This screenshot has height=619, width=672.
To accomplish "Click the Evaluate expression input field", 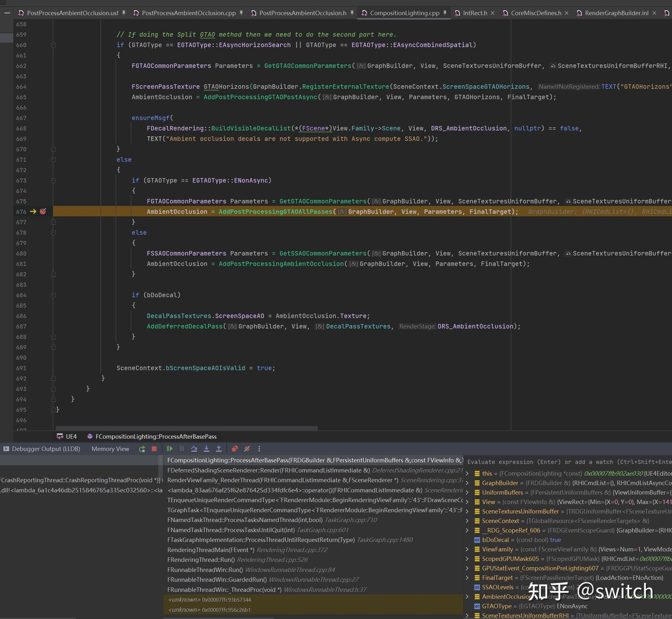I will coord(560,462).
